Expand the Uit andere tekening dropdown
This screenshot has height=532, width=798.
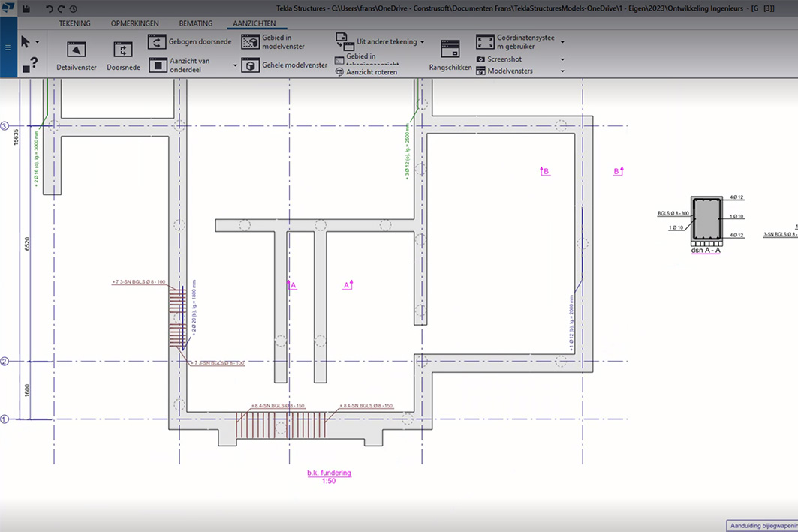(422, 42)
